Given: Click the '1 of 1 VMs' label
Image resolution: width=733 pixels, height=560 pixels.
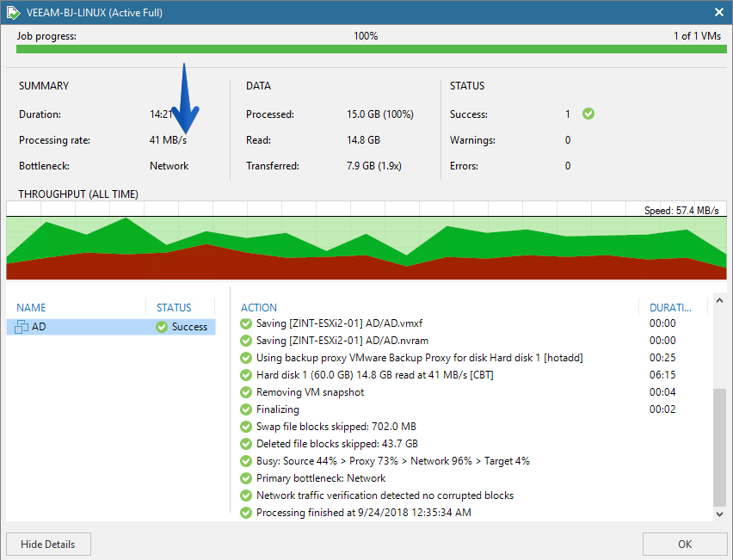Looking at the screenshot, I should 697,36.
